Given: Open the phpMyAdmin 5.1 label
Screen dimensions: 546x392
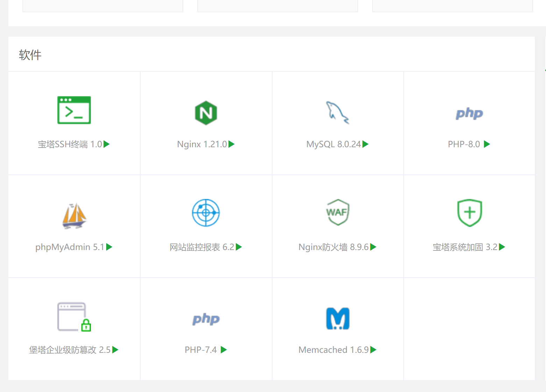Looking at the screenshot, I should click(70, 247).
